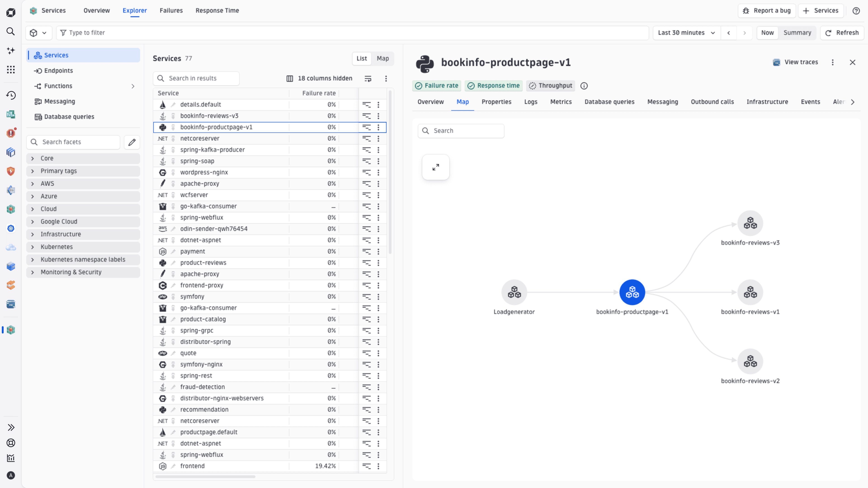
Task: Click the Search in results field
Action: pyautogui.click(x=196, y=78)
